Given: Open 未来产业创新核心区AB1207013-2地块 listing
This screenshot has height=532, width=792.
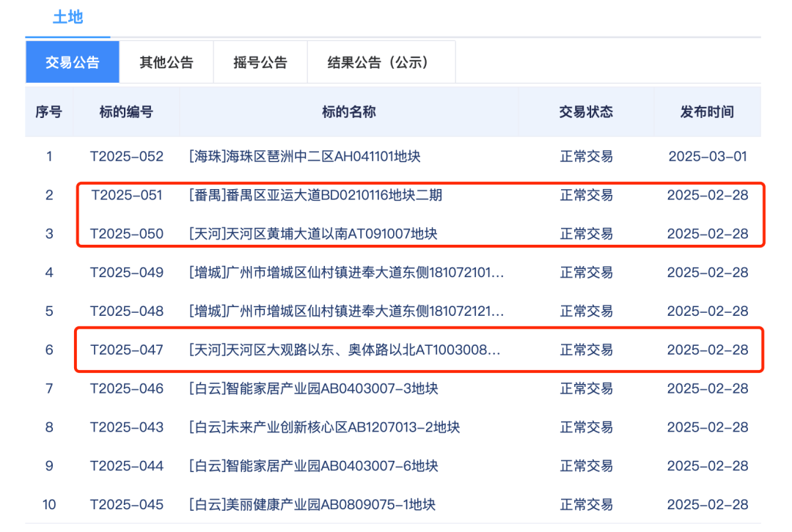Looking at the screenshot, I should [x=324, y=427].
